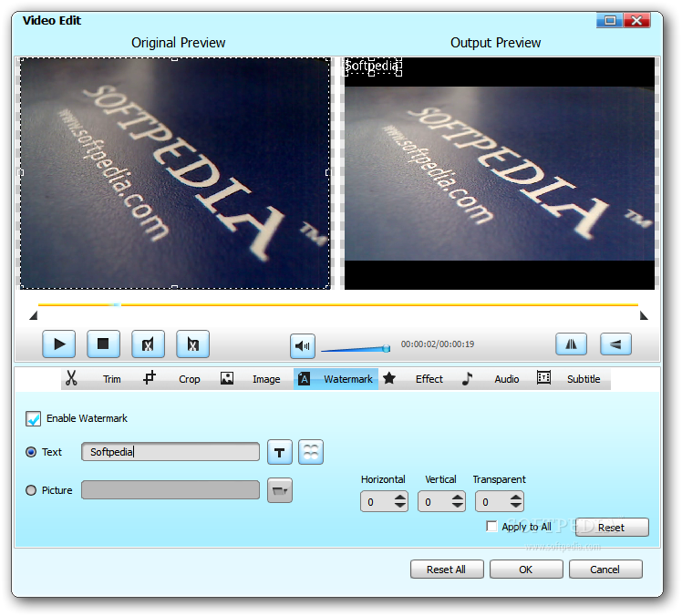682x616 pixels.
Task: Switch to the Crop tab
Action: click(x=190, y=379)
